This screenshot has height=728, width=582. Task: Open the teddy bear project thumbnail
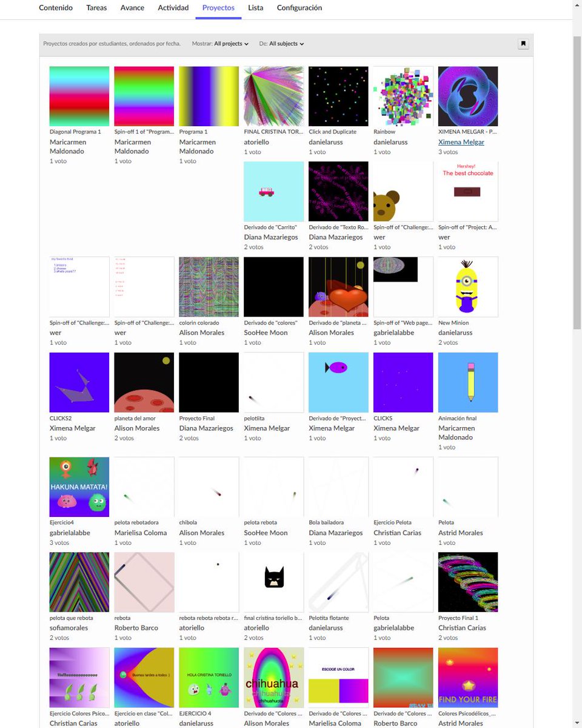click(404, 192)
